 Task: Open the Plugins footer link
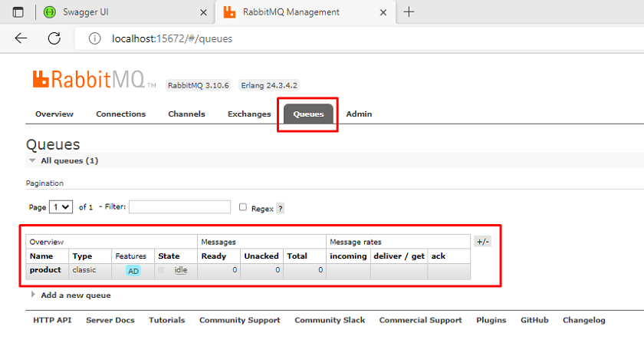(491, 320)
